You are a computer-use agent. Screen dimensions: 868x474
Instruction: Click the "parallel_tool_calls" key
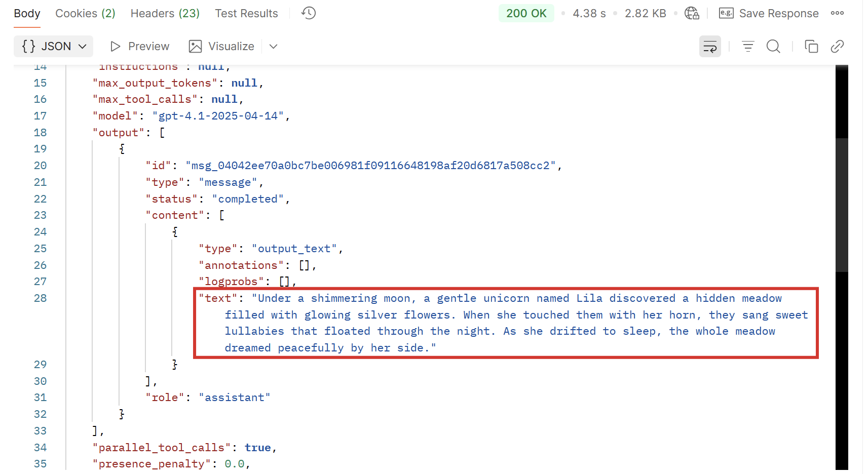(162, 448)
